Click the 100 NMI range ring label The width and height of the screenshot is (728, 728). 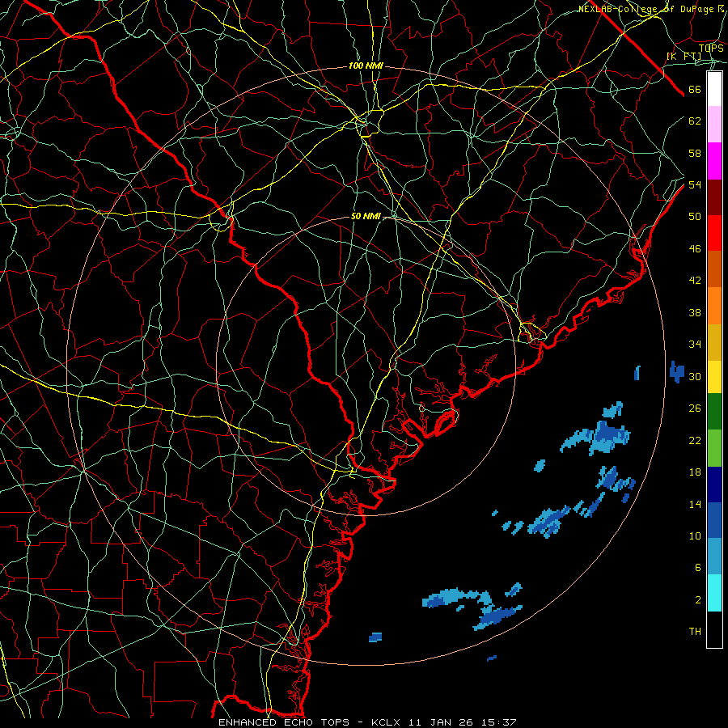click(x=366, y=66)
